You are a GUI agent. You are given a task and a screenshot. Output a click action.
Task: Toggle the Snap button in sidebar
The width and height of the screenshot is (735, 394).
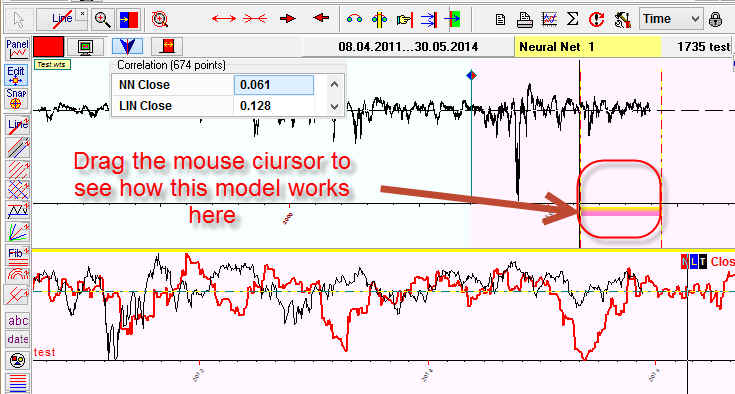(x=16, y=98)
